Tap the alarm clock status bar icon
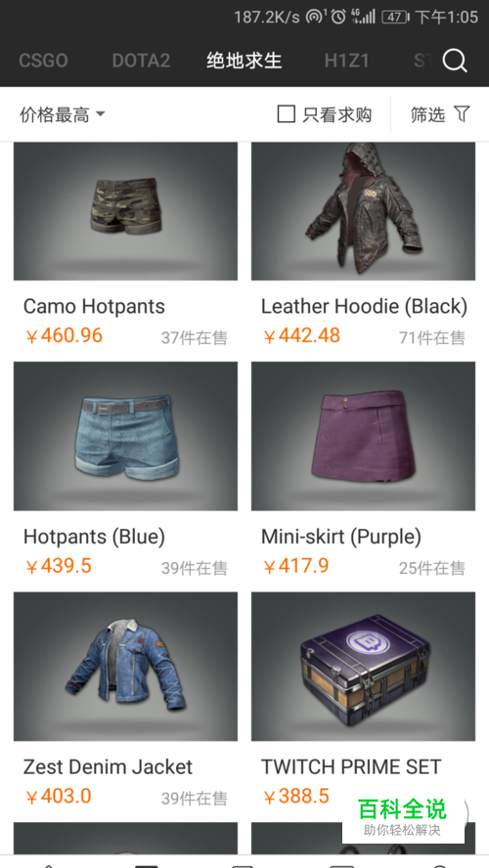This screenshot has height=868, width=489. [x=338, y=17]
